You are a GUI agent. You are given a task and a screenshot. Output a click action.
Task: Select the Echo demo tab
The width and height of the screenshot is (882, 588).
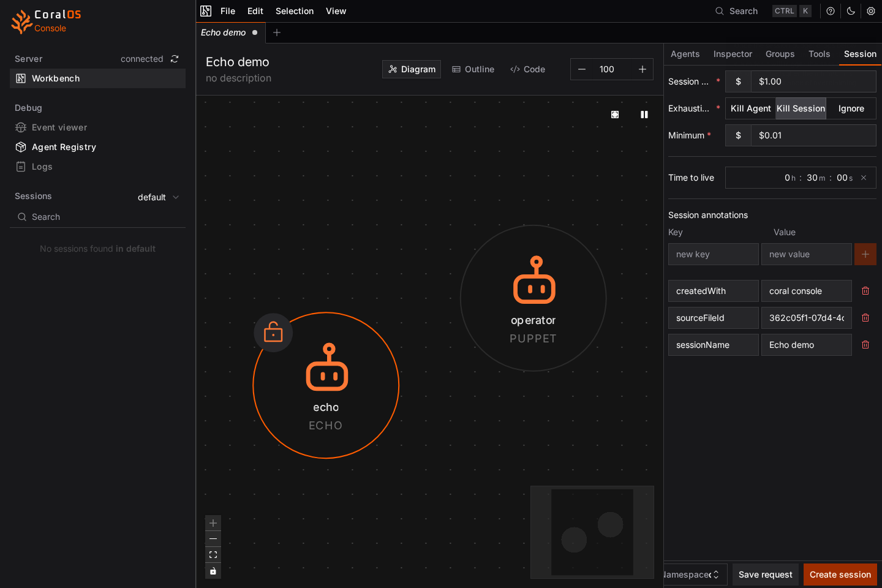pyautogui.click(x=230, y=32)
